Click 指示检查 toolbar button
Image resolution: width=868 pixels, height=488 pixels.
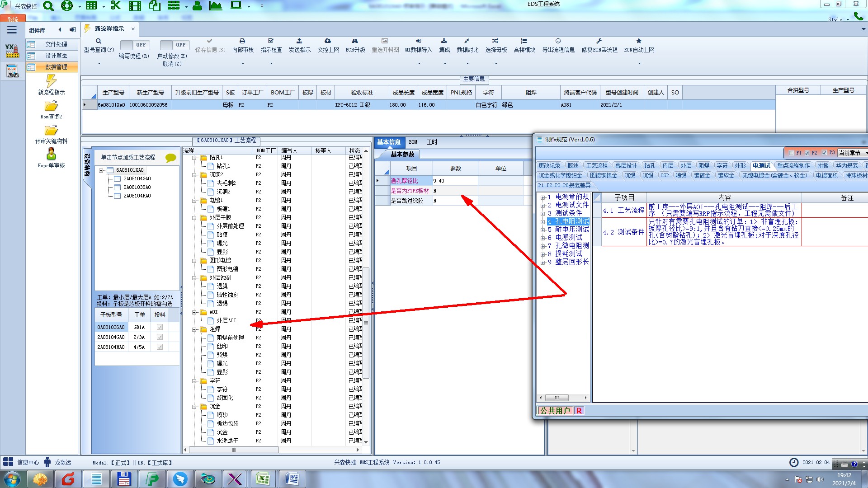coord(271,46)
